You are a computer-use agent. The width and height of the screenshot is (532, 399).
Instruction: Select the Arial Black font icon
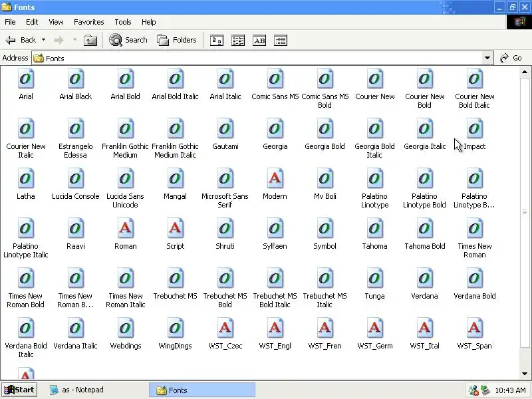click(x=76, y=78)
